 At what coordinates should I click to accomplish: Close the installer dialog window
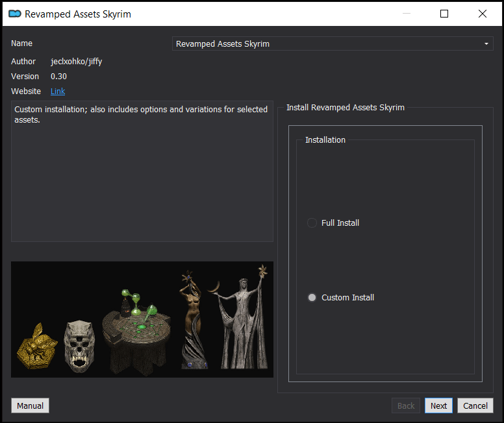pos(483,14)
